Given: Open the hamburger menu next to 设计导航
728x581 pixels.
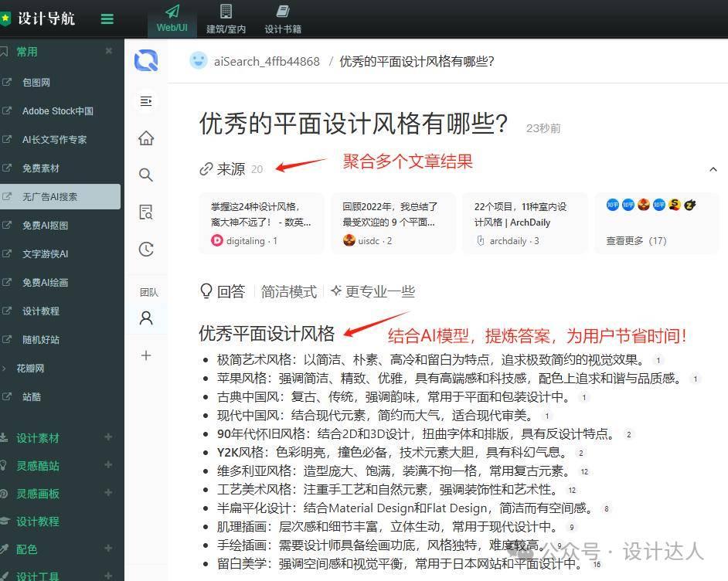Looking at the screenshot, I should coord(107,19).
